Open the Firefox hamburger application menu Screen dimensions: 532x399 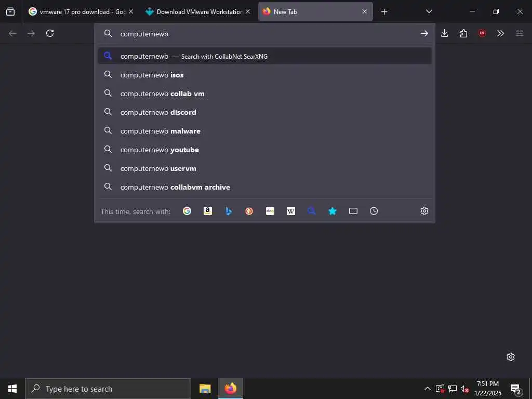(x=520, y=33)
